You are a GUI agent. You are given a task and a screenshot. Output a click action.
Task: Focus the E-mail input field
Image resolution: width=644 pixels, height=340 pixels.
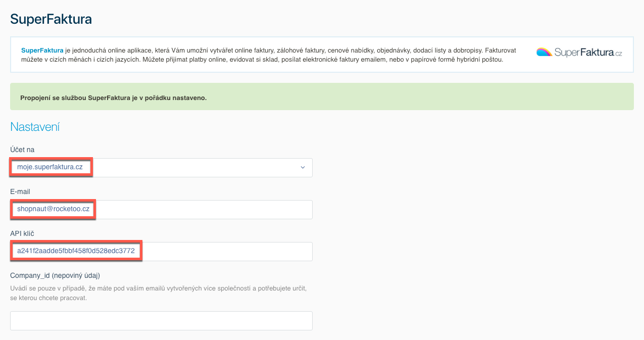[x=202, y=210]
